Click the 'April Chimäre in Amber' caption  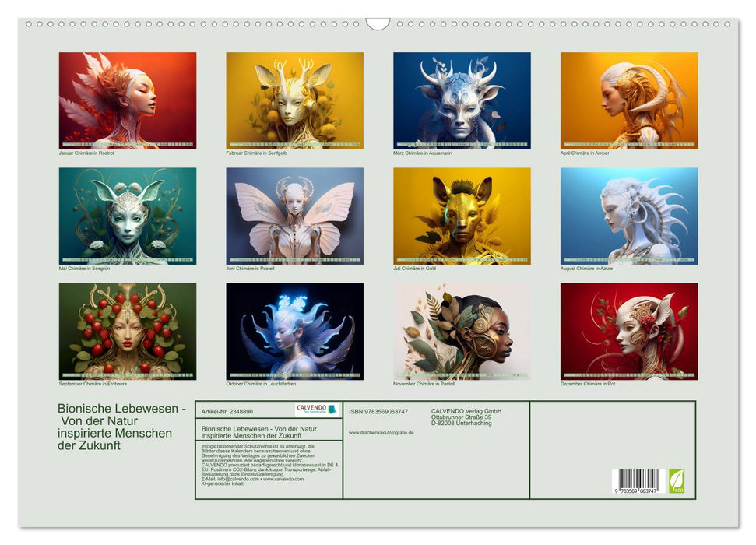point(585,153)
